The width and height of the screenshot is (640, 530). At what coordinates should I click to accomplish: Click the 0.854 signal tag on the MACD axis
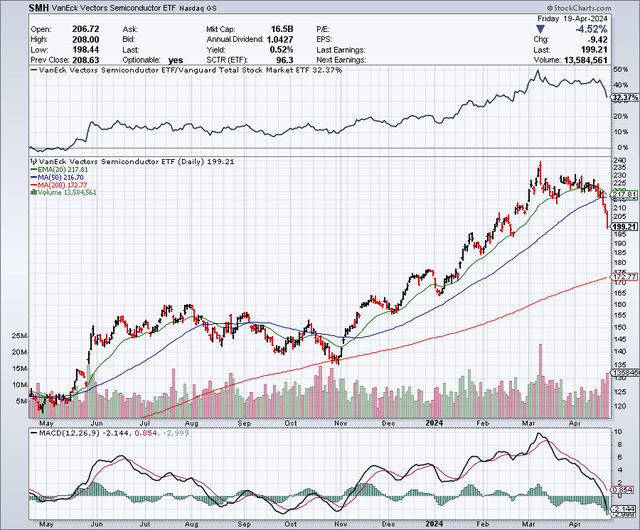622,490
